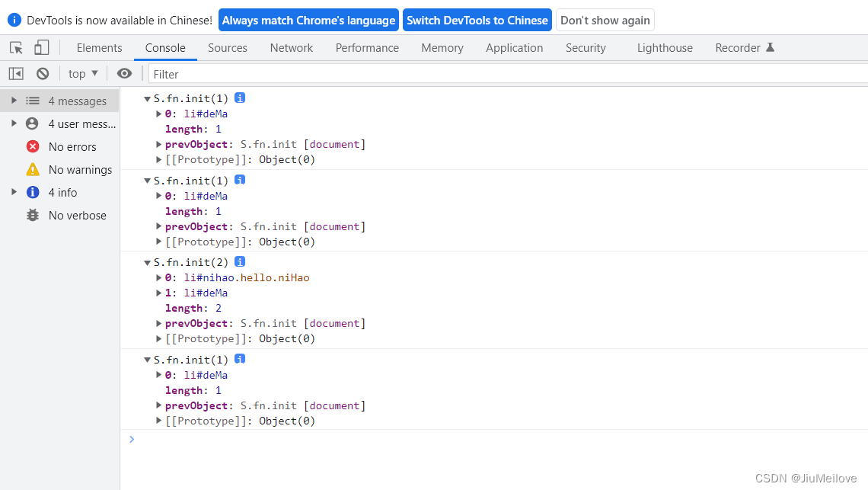
Task: Expand the 4 info group
Action: pyautogui.click(x=14, y=192)
